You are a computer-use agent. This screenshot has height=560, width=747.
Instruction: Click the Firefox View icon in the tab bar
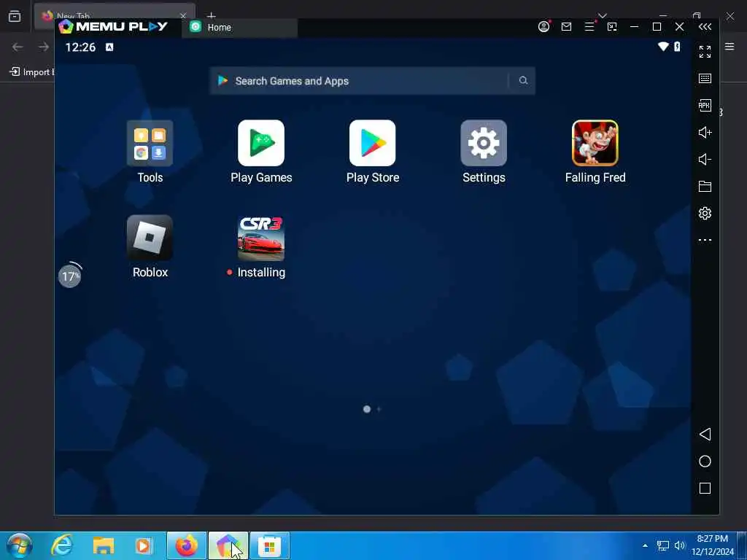[15, 16]
